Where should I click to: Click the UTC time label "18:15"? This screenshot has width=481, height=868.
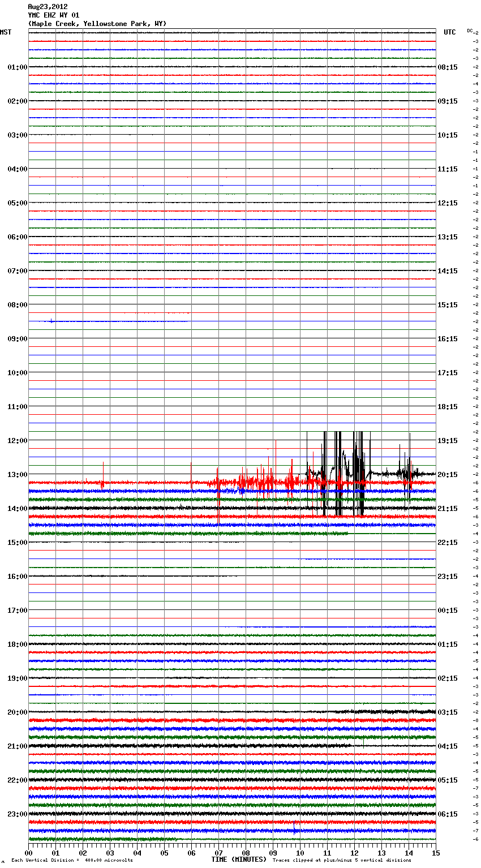[448, 407]
